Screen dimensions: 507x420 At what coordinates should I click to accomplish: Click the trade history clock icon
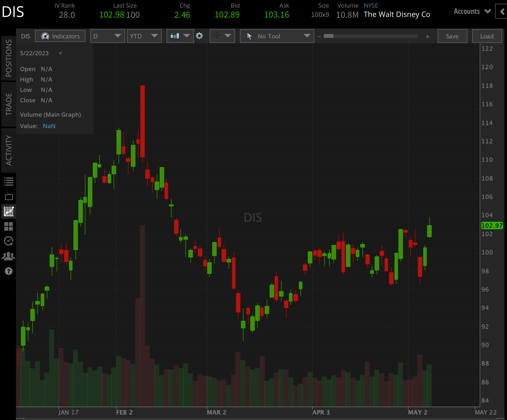(x=9, y=241)
